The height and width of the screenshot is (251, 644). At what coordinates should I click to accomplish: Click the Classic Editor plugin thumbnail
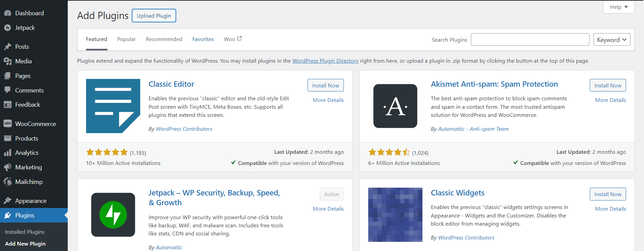pyautogui.click(x=113, y=106)
